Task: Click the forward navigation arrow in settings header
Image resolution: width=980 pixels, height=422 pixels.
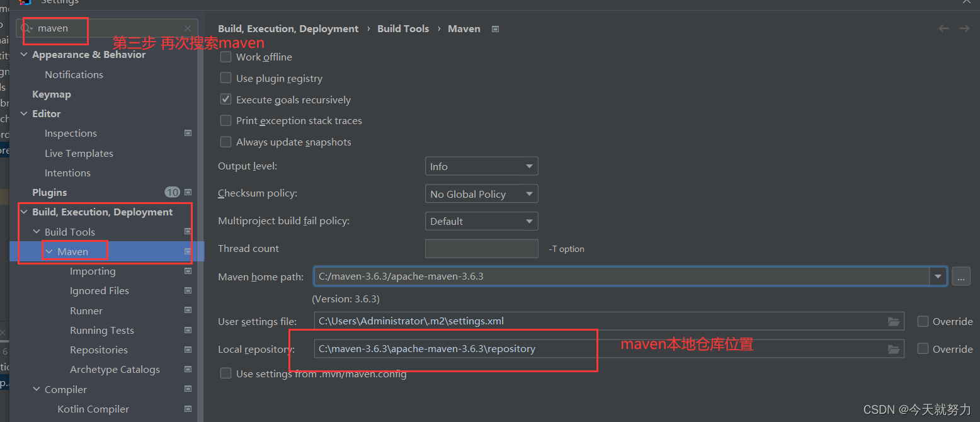Action: (964, 28)
